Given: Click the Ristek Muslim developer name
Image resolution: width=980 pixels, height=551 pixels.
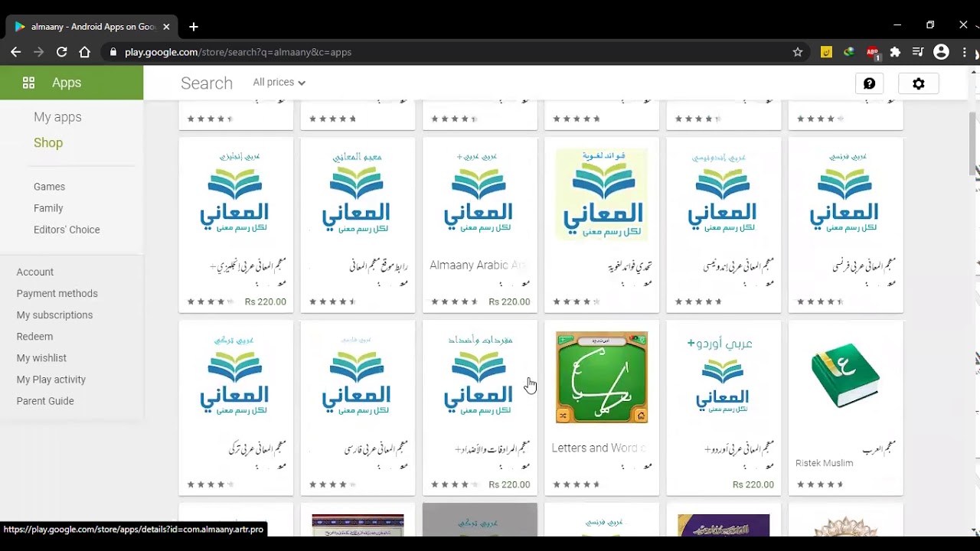Looking at the screenshot, I should [824, 463].
